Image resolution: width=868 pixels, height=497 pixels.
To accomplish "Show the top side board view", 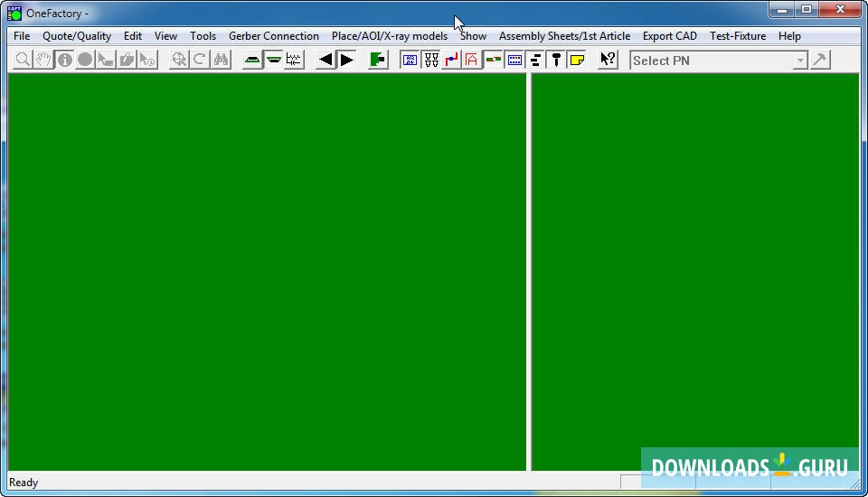I will pos(252,60).
